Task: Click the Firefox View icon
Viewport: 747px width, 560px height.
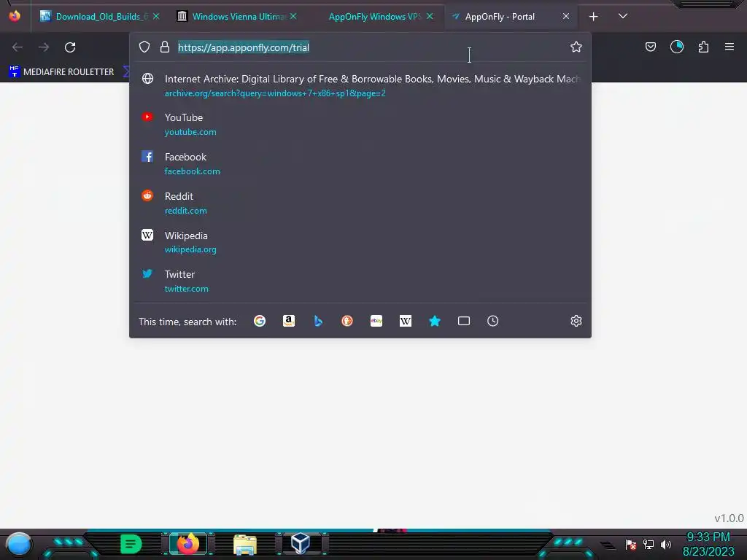Action: point(15,16)
